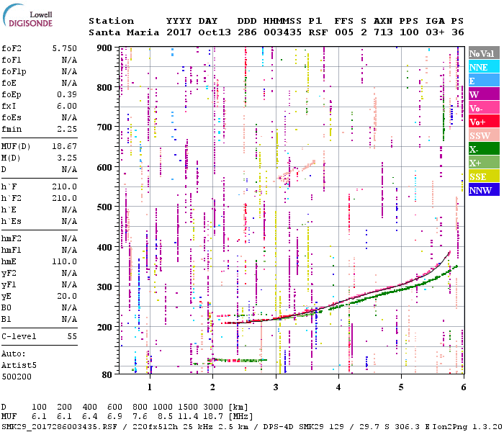Click the date value Oct13
The height and width of the screenshot is (432, 504).
[x=215, y=32]
